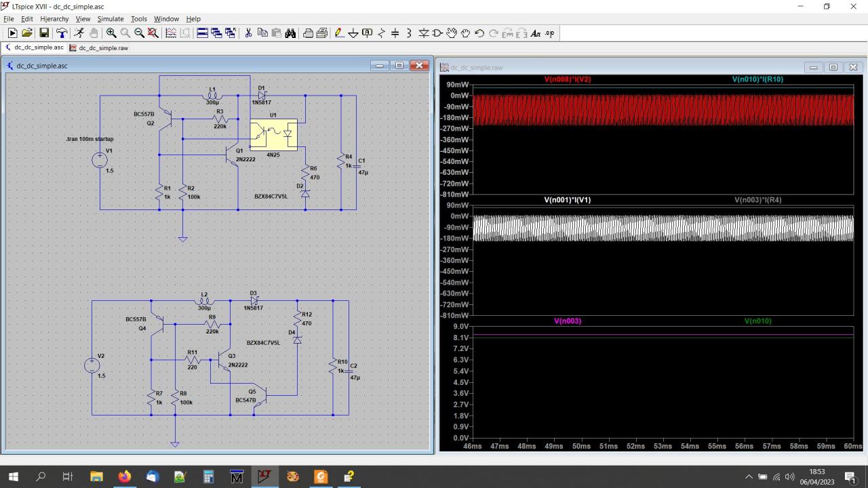Screen dimensions: 868x488
Task: Click the Zoom to Fit icon
Action: click(153, 33)
